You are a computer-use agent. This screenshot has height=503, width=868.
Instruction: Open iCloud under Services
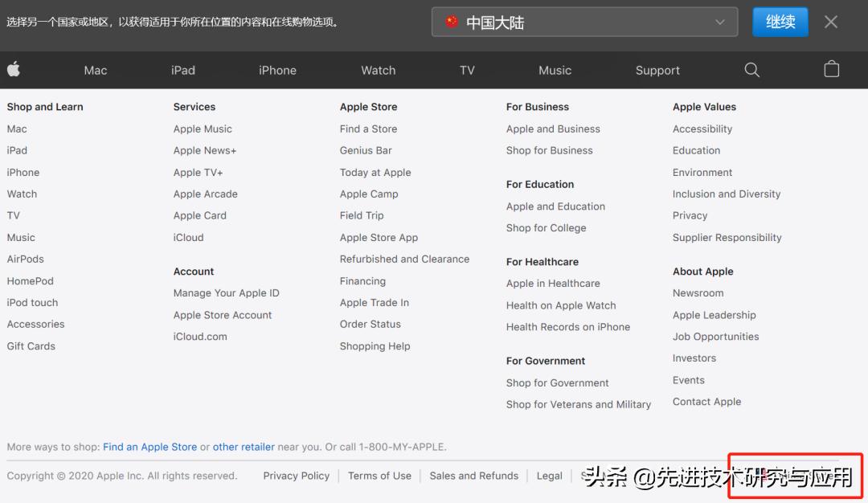coord(188,237)
